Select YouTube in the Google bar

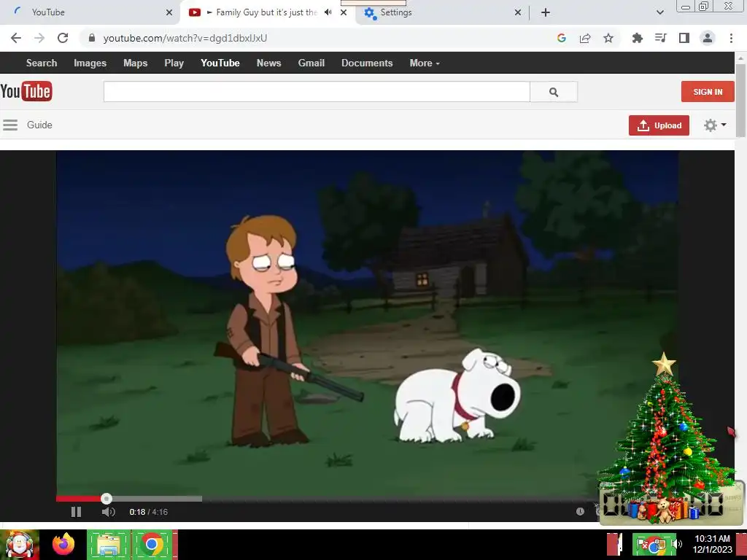point(220,63)
